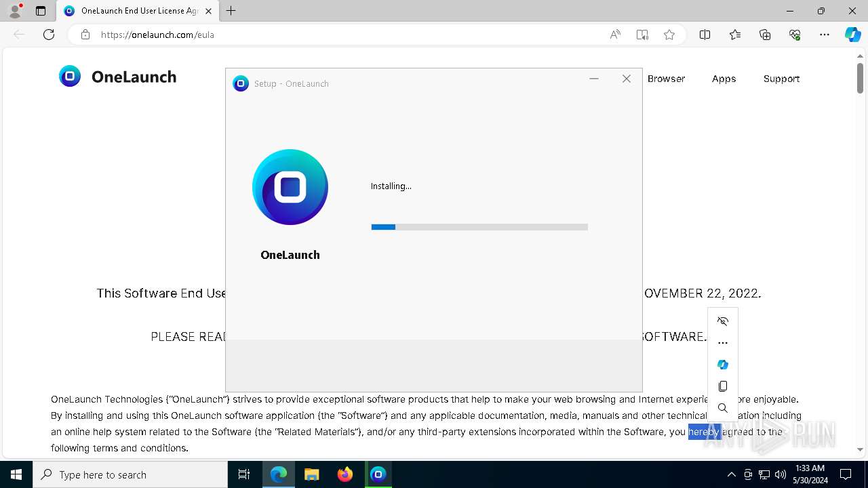Screen dimensions: 868x488
Task: View site information lock icon
Action: [85, 35]
